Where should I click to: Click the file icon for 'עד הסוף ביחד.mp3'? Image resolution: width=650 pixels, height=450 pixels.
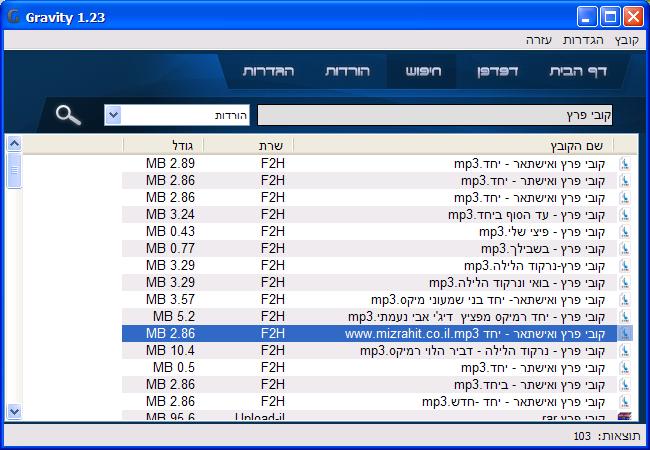[x=624, y=215]
